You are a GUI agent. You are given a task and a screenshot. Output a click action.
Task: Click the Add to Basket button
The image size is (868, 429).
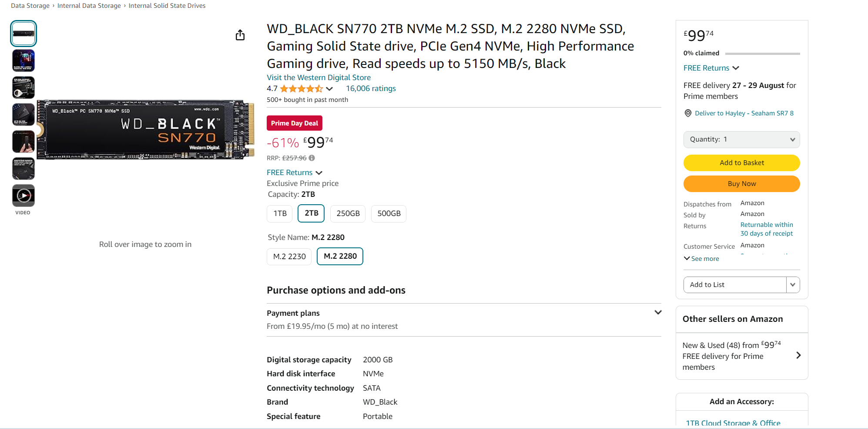[742, 163]
